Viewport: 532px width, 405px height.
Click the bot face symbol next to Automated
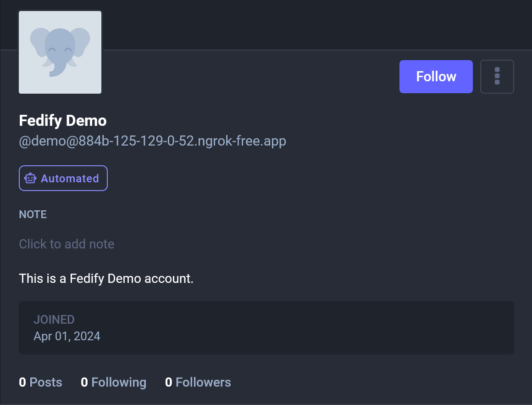click(x=30, y=178)
